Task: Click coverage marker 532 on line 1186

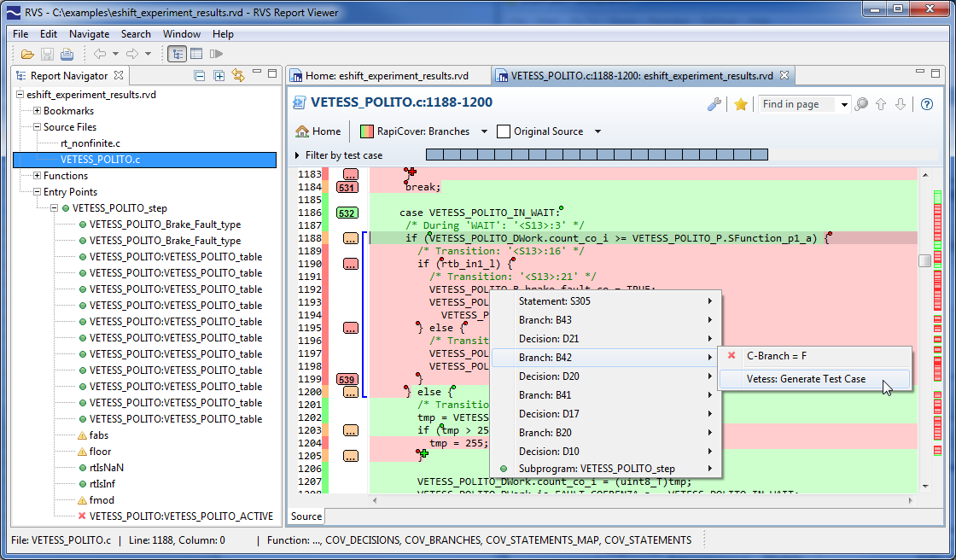Action: click(347, 213)
